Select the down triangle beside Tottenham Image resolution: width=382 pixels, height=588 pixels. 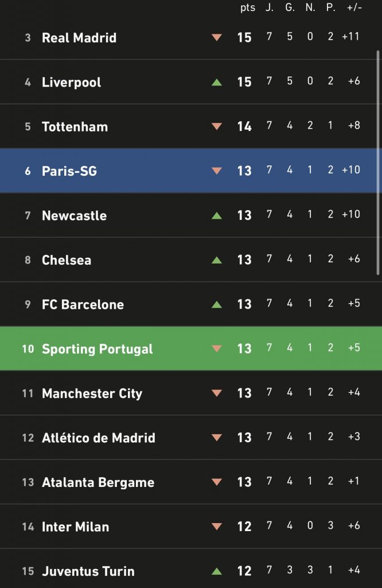point(217,126)
